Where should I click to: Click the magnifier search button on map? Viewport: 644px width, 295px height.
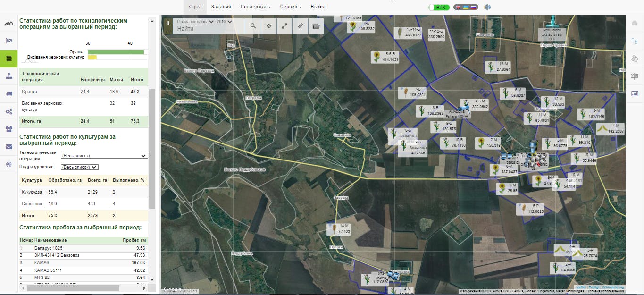click(x=253, y=26)
